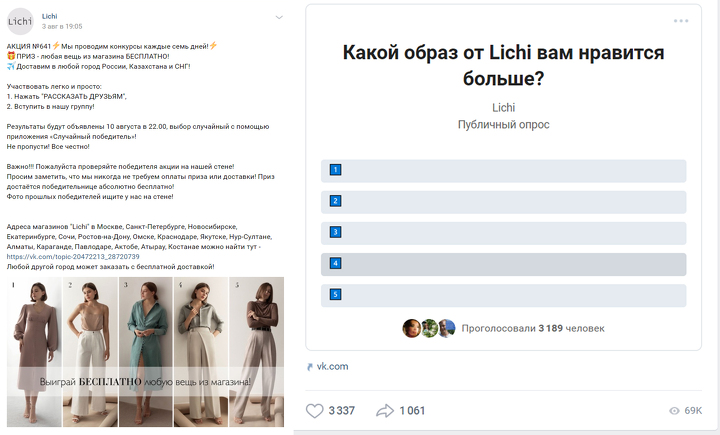Click the Lichi round profile avatar
This screenshot has height=435, width=720.
tap(20, 22)
